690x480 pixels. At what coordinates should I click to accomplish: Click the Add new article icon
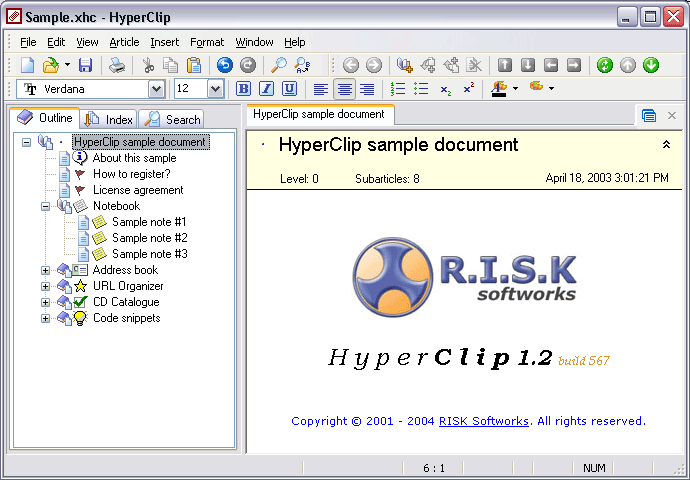[404, 65]
